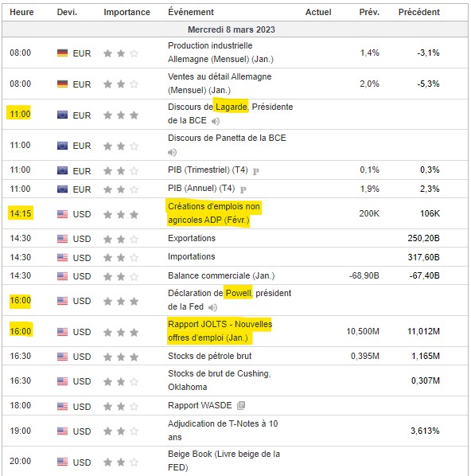The width and height of the screenshot is (471, 476).
Task: Open the PIB (Annuel) (T4) event
Action: point(201,188)
